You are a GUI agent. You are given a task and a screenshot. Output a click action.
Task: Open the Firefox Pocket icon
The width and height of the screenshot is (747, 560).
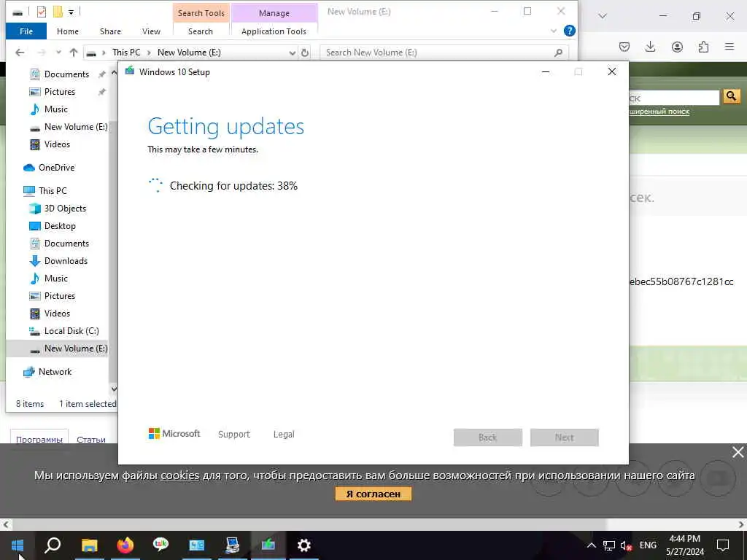tap(624, 47)
